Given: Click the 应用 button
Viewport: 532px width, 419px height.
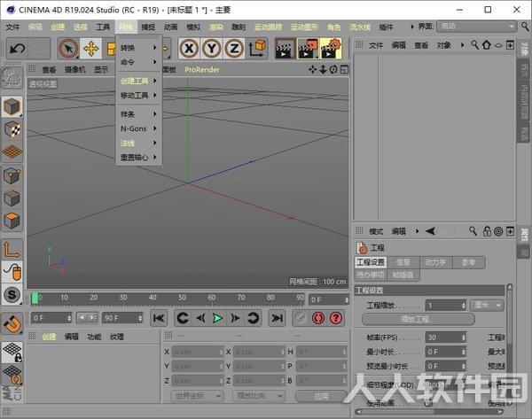Looking at the screenshot, I should click(321, 396).
